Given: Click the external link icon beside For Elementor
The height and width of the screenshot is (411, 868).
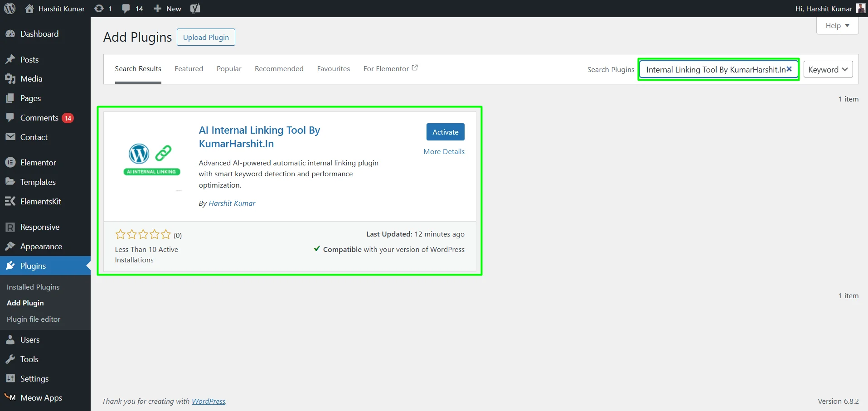Looking at the screenshot, I should [414, 68].
